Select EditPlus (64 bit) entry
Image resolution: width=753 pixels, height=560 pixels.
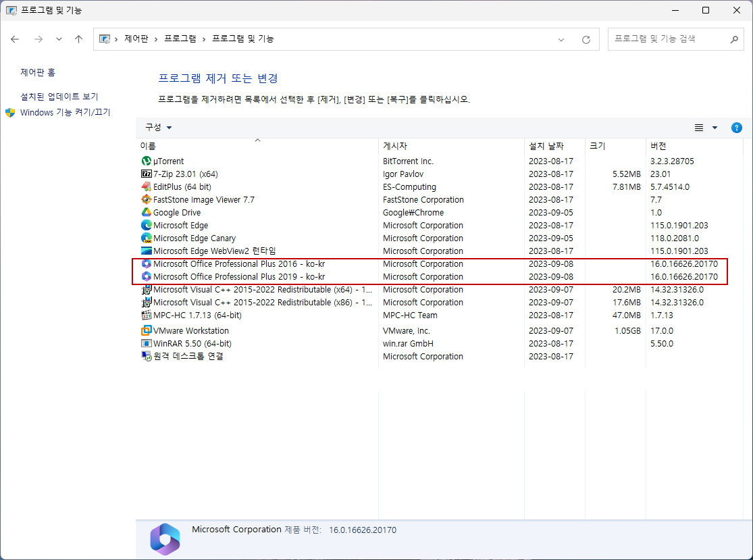pyautogui.click(x=182, y=187)
